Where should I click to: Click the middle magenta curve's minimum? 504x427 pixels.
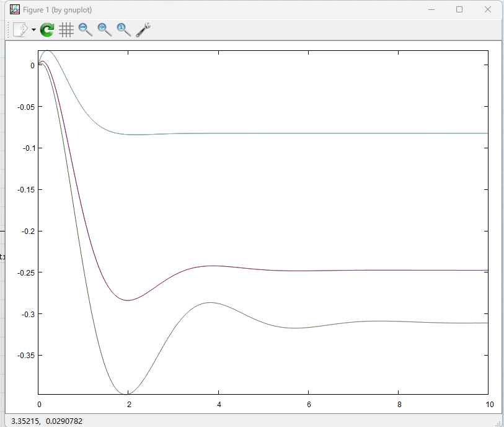(128, 300)
